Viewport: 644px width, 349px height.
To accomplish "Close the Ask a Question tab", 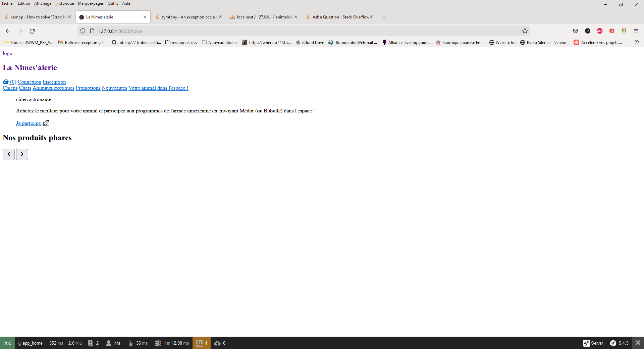I will point(371,17).
